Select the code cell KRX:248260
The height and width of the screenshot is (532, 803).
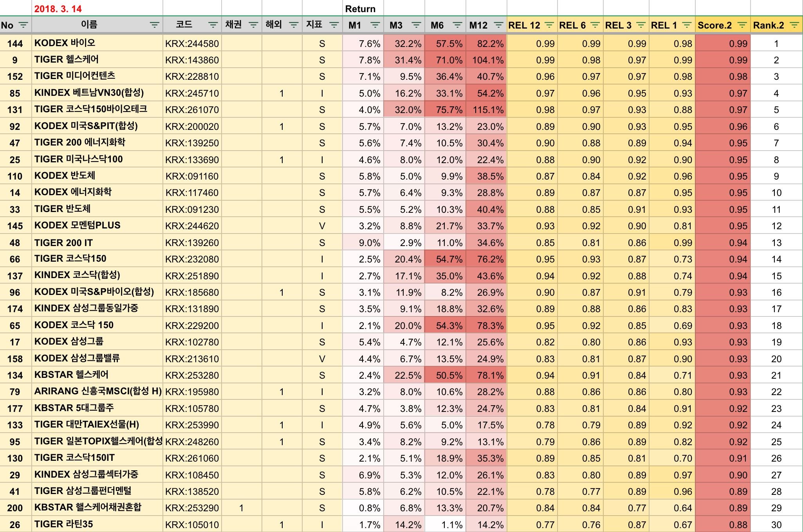192,442
